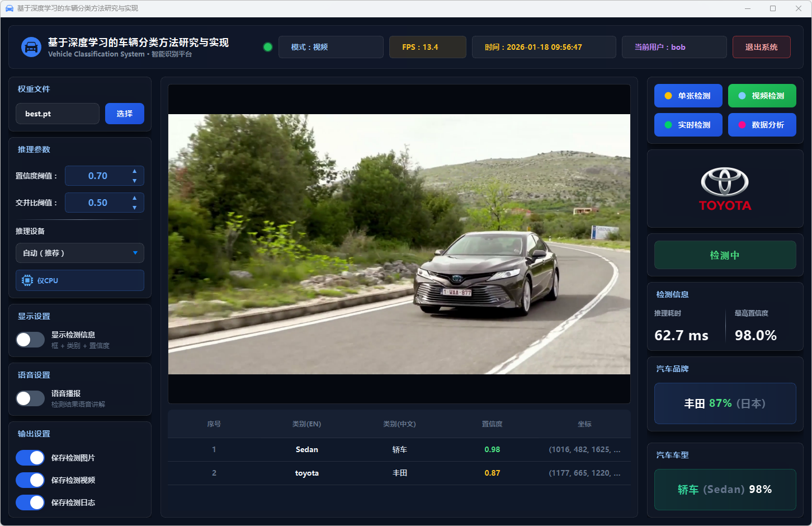Click the 检测中 status button
The image size is (812, 526).
[725, 255]
